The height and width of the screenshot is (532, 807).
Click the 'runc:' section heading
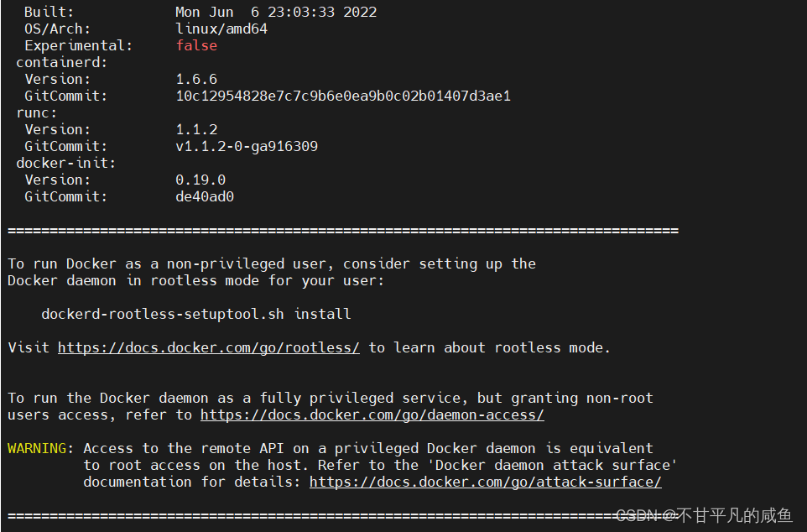click(x=37, y=112)
